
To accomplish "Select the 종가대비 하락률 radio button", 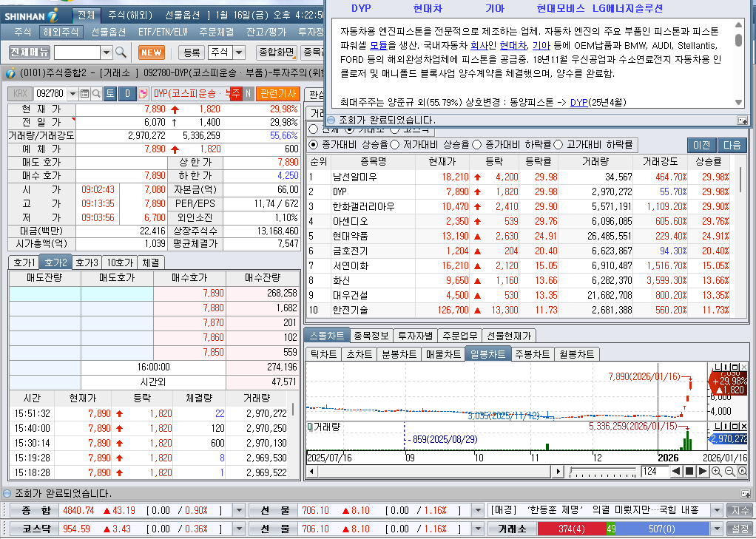I will coord(477,144).
